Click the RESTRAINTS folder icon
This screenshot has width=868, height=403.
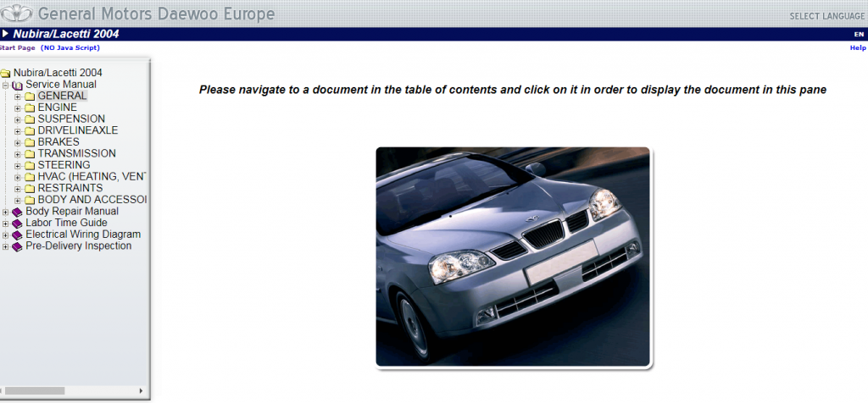[30, 189]
